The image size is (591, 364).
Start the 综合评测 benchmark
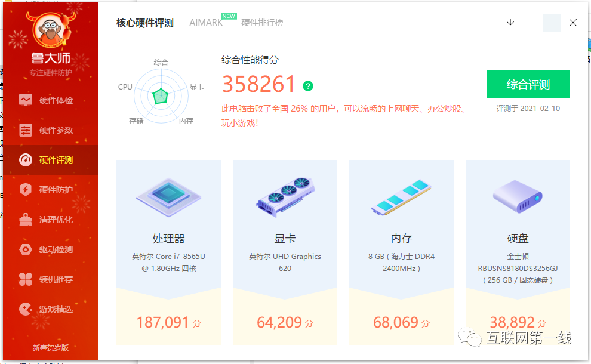(528, 84)
